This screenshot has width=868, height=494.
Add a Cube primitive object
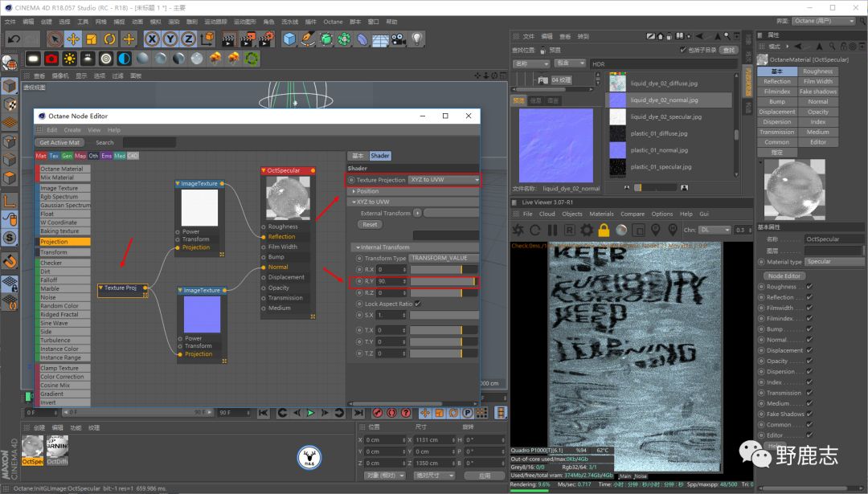tap(289, 39)
